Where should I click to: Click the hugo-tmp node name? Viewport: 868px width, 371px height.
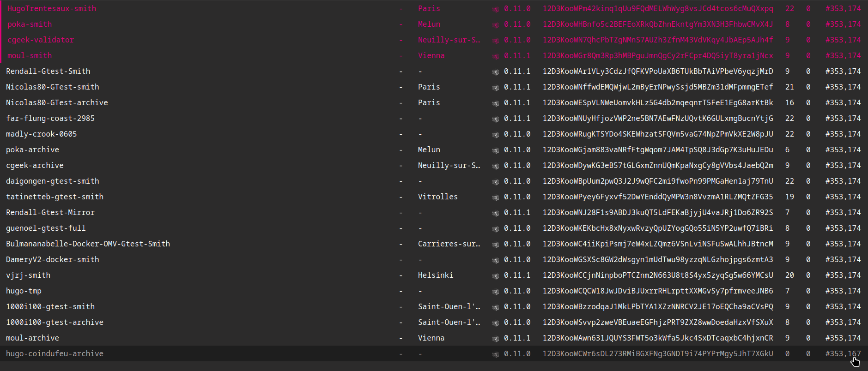pyautogui.click(x=24, y=291)
